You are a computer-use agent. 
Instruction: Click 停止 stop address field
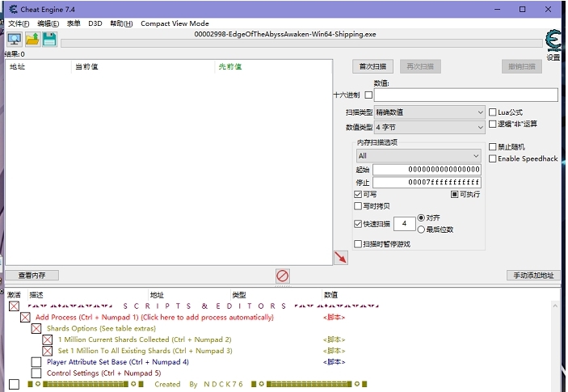(427, 182)
